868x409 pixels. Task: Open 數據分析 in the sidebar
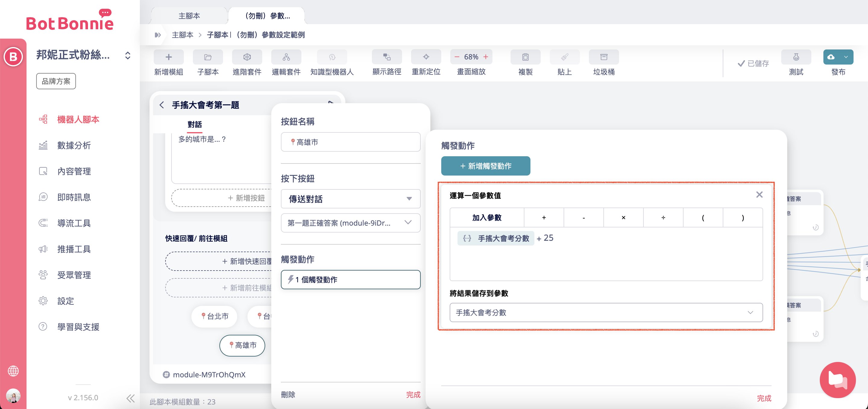coord(74,145)
